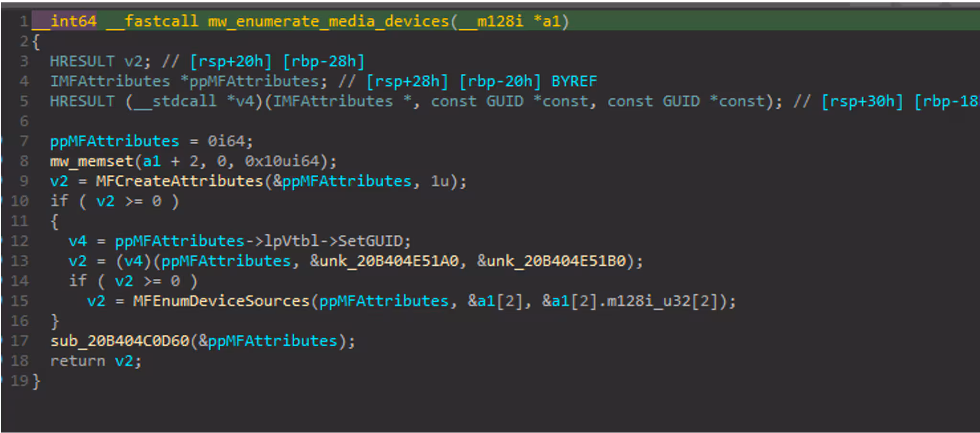Click the BYREF comment on line 4
The image size is (980, 433).
tap(574, 81)
